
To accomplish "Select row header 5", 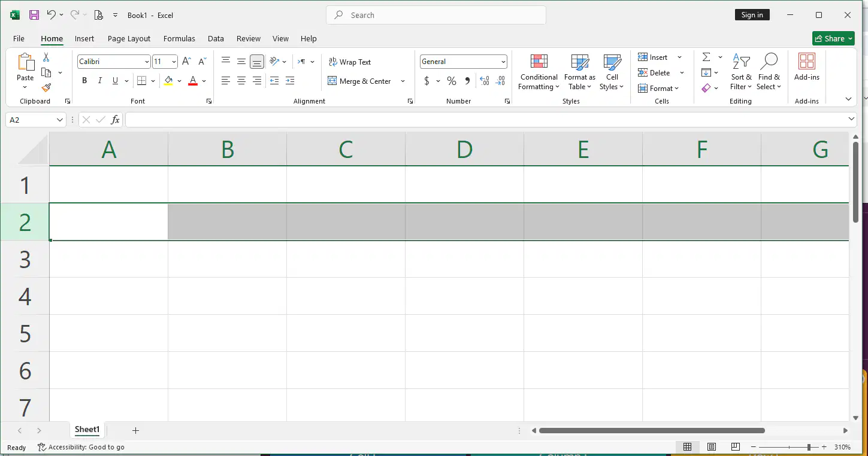I will pos(25,333).
